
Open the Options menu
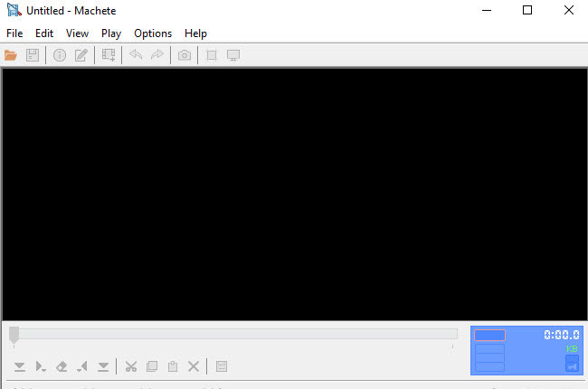click(153, 33)
